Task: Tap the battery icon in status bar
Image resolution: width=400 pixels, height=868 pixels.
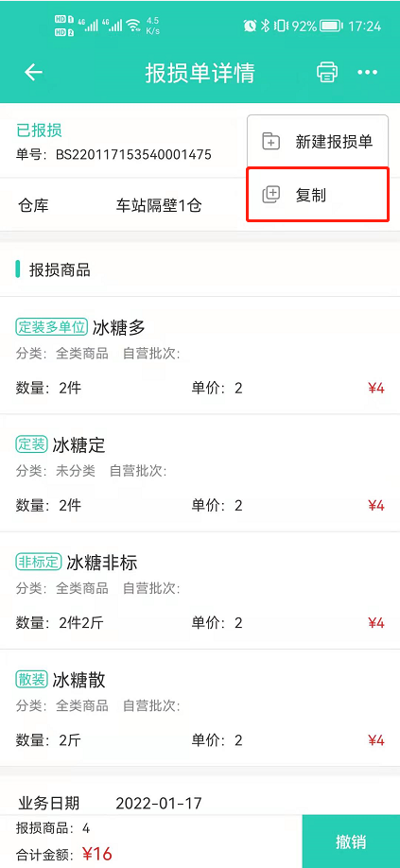Action: (332, 26)
